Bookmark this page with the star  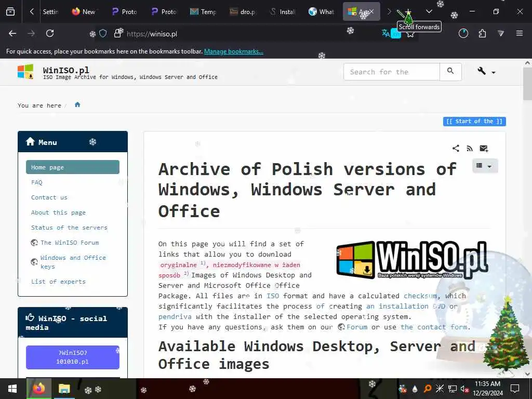[x=411, y=34]
